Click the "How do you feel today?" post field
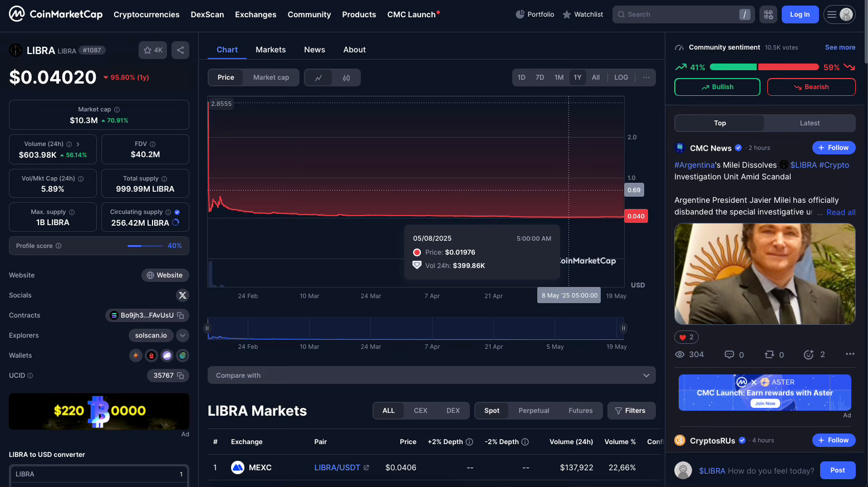 pyautogui.click(x=756, y=471)
